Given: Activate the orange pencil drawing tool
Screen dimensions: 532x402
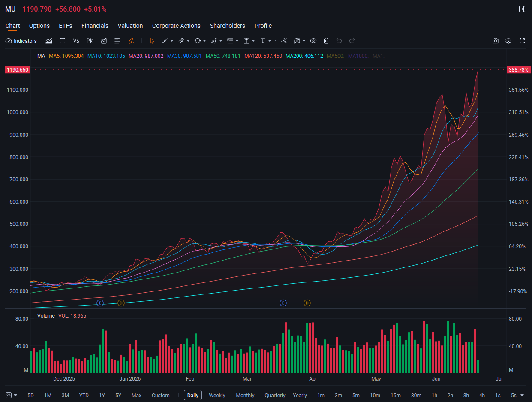Looking at the screenshot, I should (x=131, y=41).
